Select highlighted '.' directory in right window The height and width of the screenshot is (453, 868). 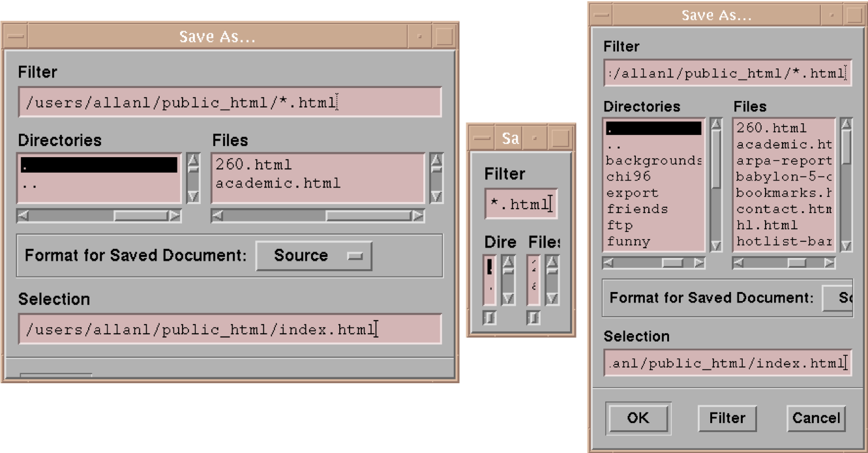tap(654, 128)
